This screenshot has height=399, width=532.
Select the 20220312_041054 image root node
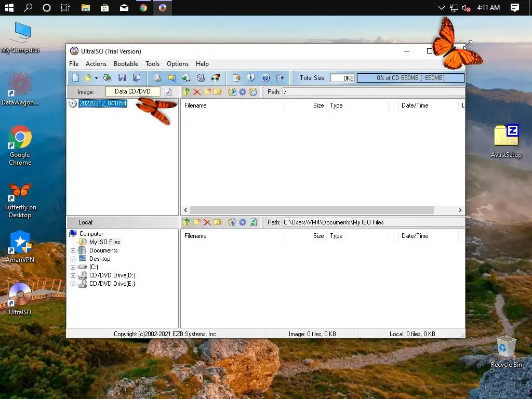(103, 103)
